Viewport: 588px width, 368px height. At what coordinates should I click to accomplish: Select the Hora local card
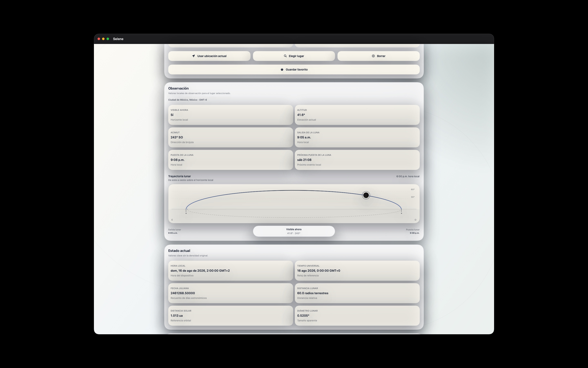pyautogui.click(x=230, y=271)
